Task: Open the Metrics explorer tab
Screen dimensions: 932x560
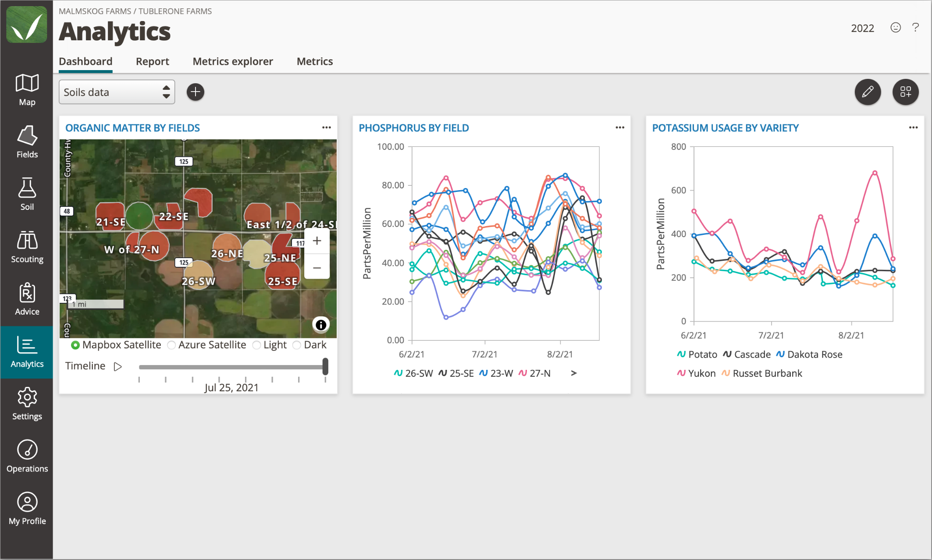Action: click(233, 62)
